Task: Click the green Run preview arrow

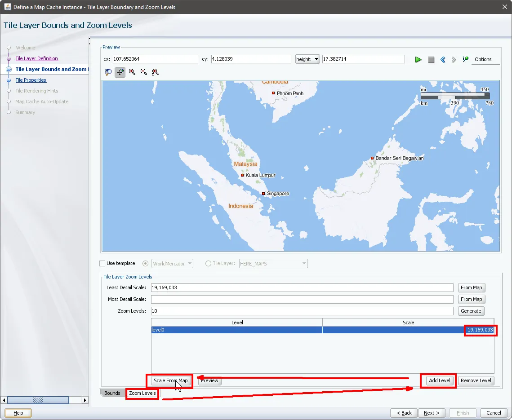Action: pyautogui.click(x=418, y=59)
